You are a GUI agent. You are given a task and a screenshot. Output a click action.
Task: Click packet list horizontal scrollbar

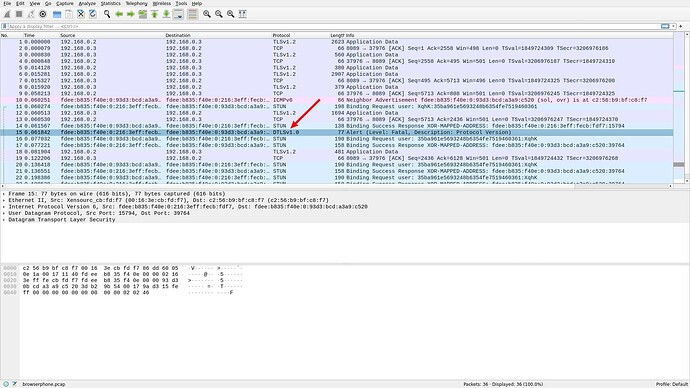click(x=336, y=186)
